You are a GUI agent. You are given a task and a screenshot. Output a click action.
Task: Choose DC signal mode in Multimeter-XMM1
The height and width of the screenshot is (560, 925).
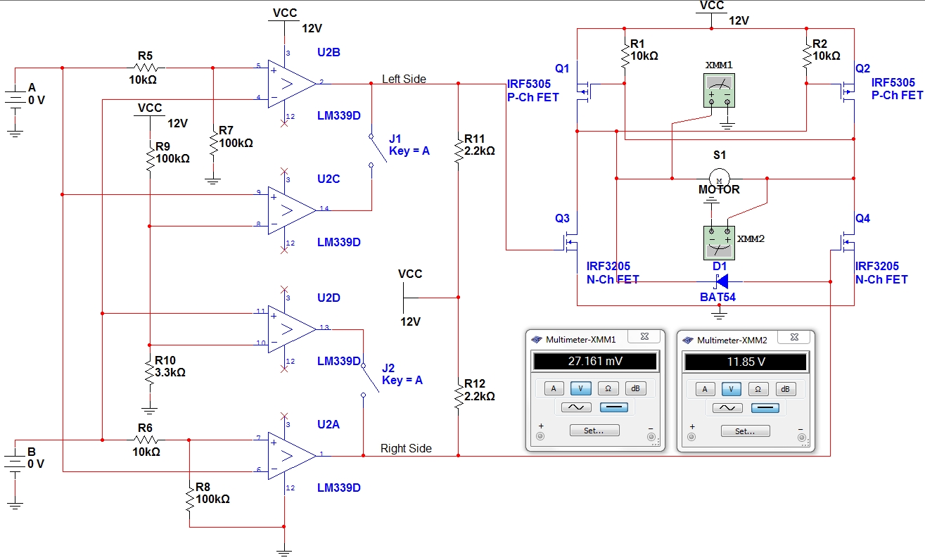click(x=613, y=407)
